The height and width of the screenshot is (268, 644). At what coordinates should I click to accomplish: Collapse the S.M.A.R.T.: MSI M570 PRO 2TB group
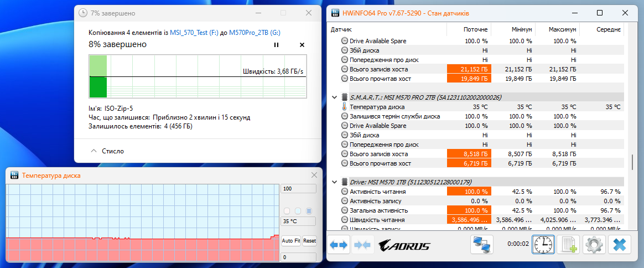[x=334, y=97]
